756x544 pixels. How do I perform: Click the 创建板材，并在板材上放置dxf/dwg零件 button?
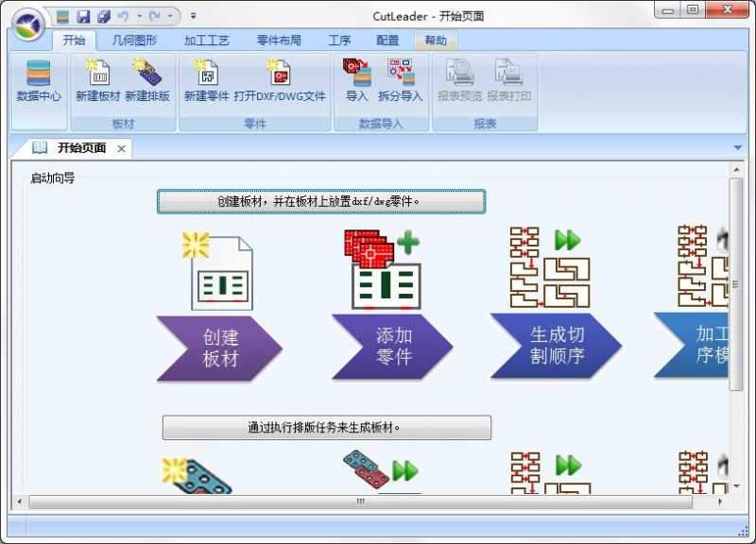click(x=321, y=201)
